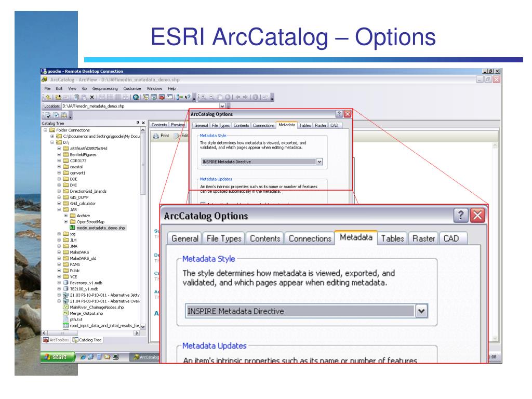Open the Python window icon
This screenshot has height=399, width=532.
click(x=169, y=97)
